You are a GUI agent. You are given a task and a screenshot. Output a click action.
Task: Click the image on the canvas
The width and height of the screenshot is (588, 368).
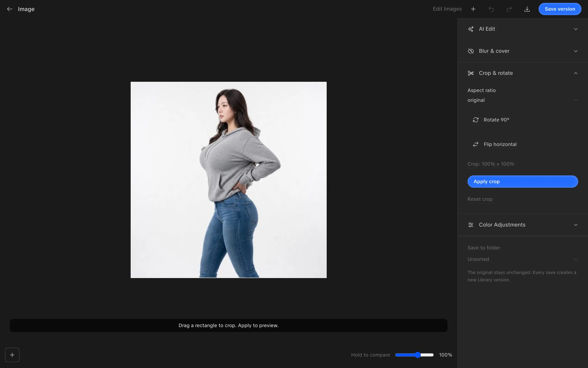point(228,180)
